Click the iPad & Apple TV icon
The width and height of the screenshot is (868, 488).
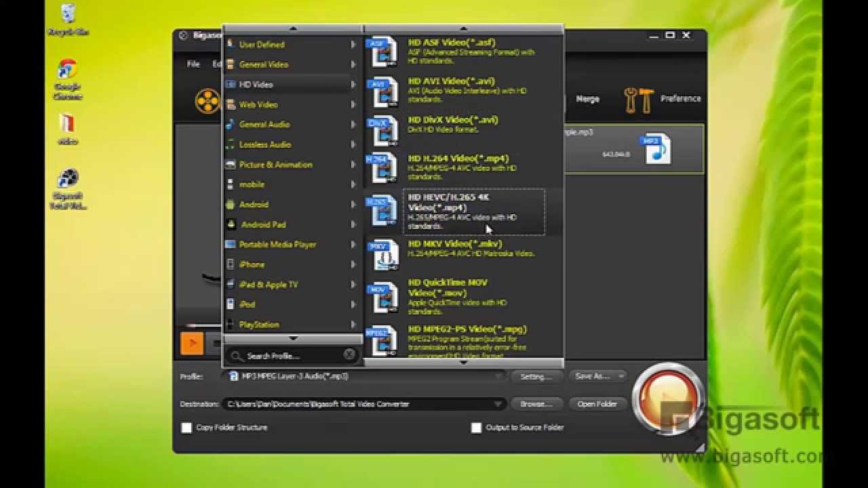231,285
